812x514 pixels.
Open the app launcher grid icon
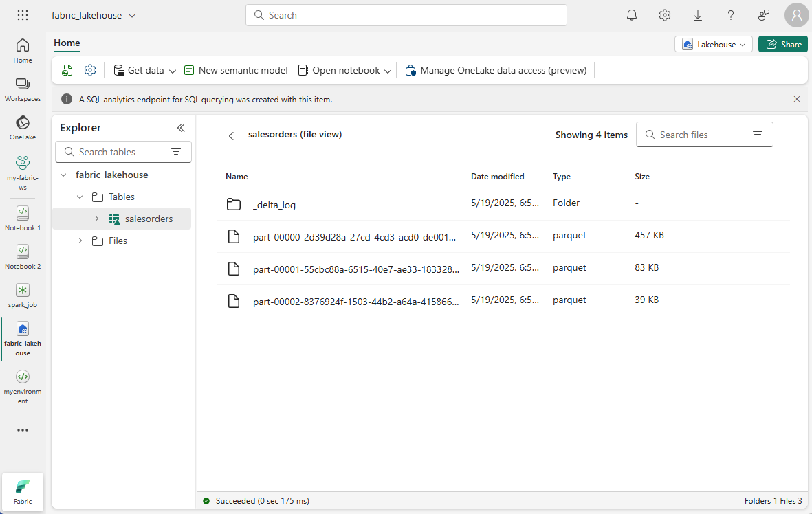click(22, 15)
